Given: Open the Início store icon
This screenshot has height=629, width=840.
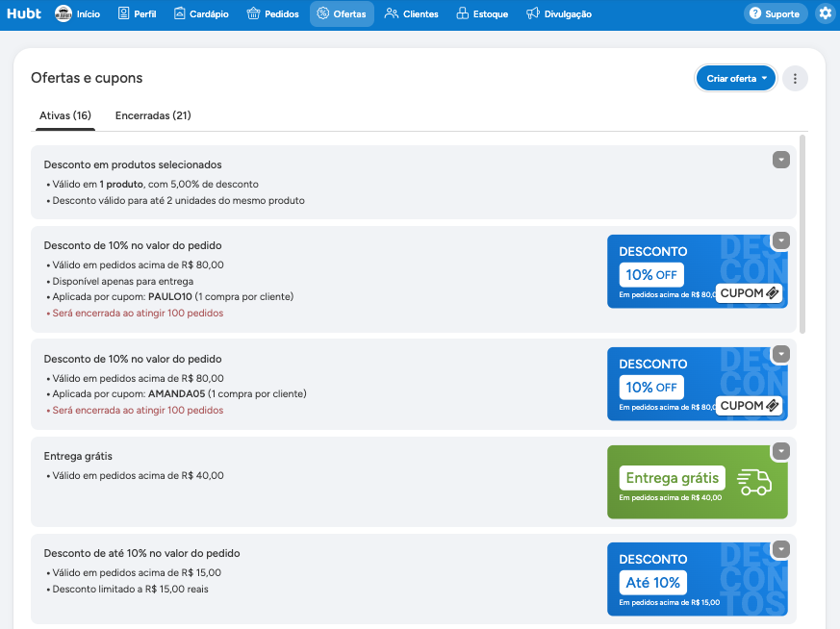Looking at the screenshot, I should [x=64, y=13].
